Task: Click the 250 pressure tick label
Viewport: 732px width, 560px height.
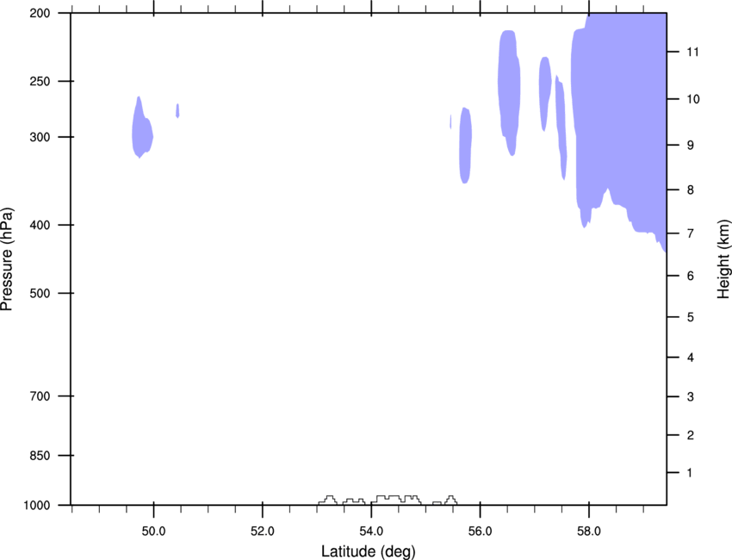Action: pyautogui.click(x=40, y=82)
